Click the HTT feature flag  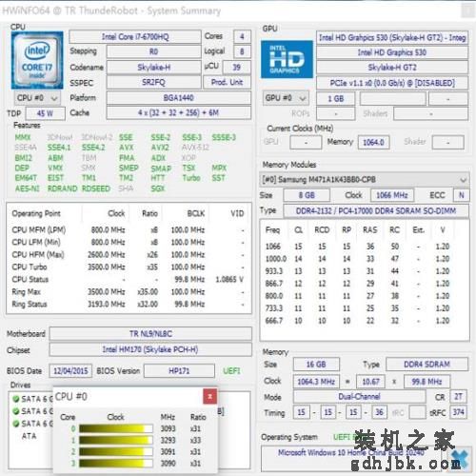click(x=158, y=178)
